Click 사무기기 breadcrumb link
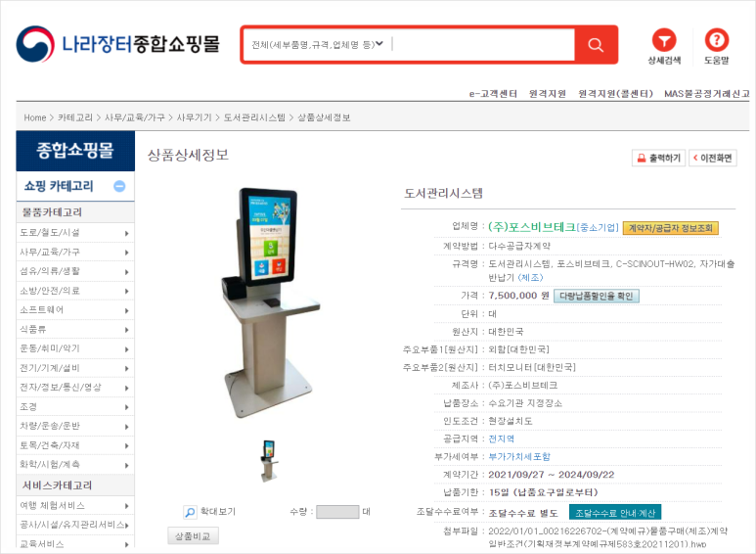This screenshot has width=756, height=554. pos(194,117)
